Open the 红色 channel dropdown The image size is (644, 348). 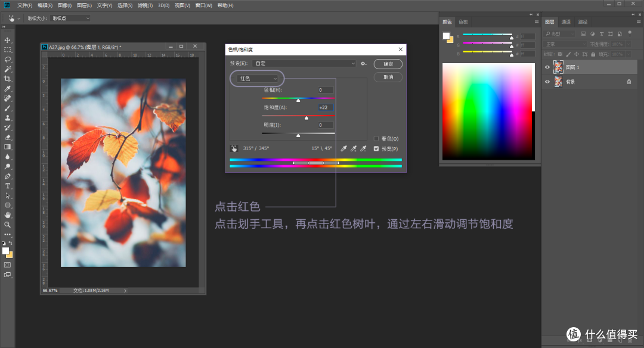pos(256,78)
